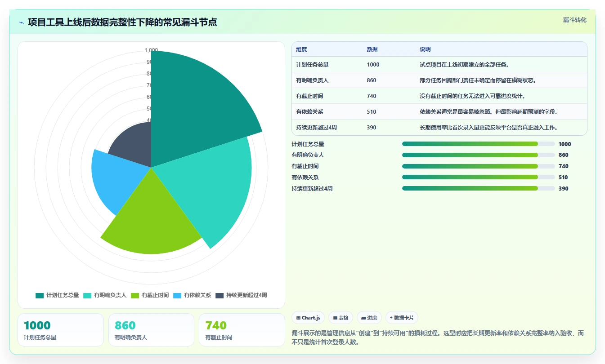Toggle 持续更新超过4周 legend item
This screenshot has width=605, height=364.
[241, 295]
